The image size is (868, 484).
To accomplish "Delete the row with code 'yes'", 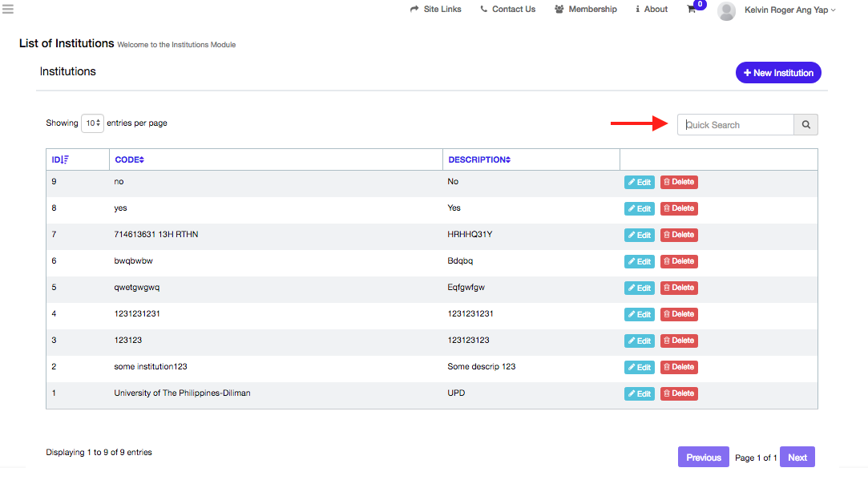I will pos(679,208).
